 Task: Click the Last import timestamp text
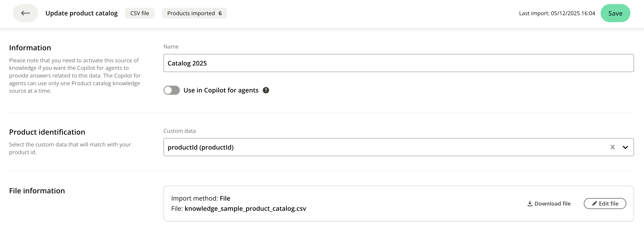coord(557,13)
